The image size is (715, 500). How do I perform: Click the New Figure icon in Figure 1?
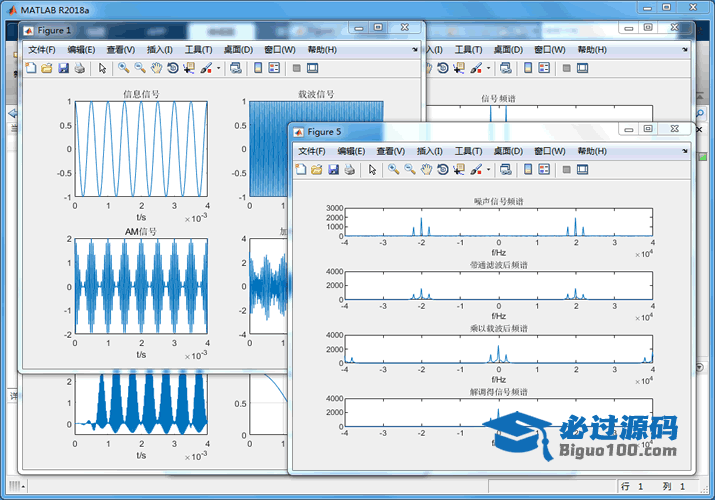coord(30,68)
